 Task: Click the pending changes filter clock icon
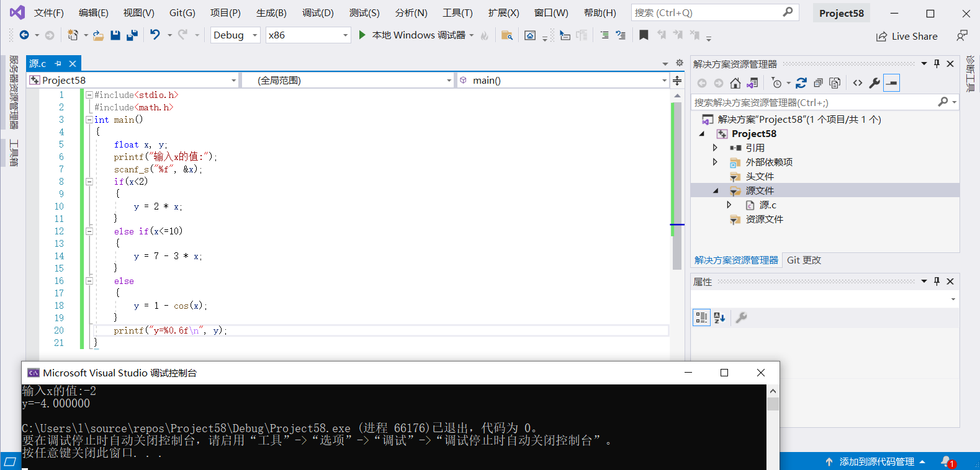click(776, 82)
